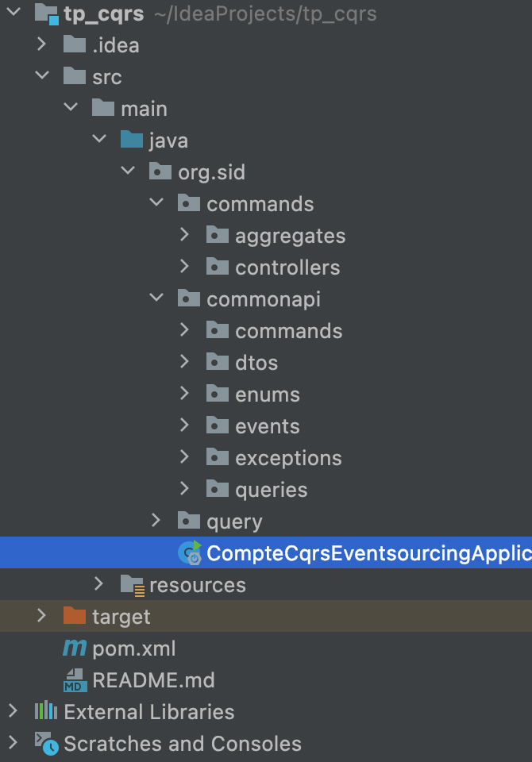Select the resources folder icon
The height and width of the screenshot is (762, 532).
coord(130,585)
